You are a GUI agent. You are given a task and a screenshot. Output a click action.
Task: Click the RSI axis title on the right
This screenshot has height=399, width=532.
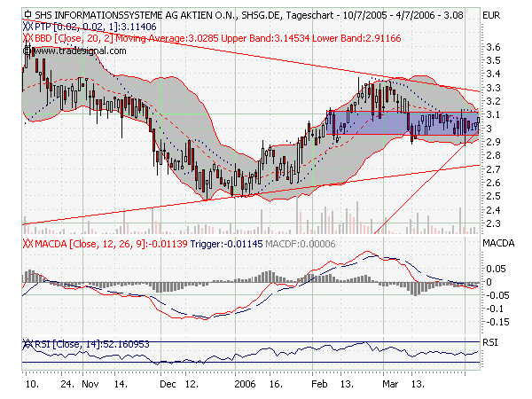[490, 342]
